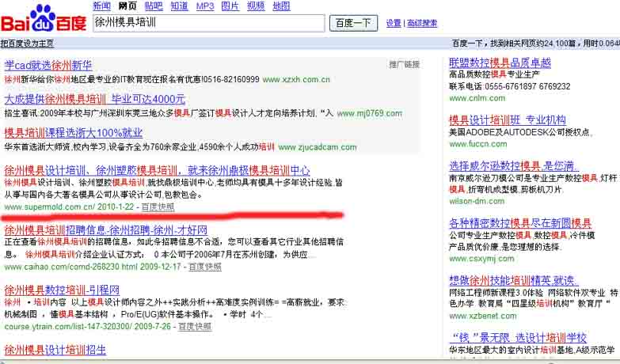
Task: Open sidebar ad 想做徐州技能培训精英
Action: [x=513, y=281]
